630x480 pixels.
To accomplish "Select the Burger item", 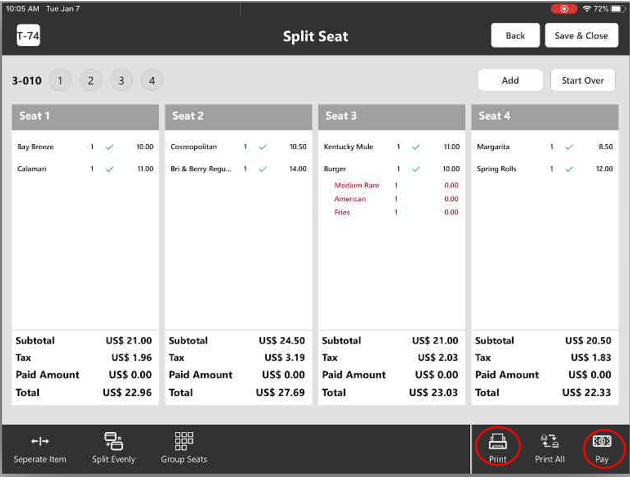I will 391,169.
